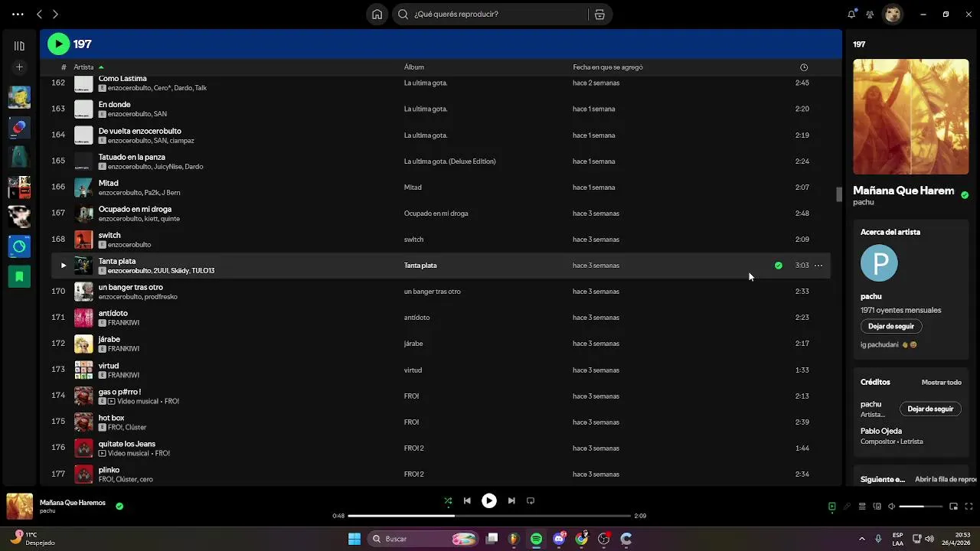
Task: Open the connect-to-device icon
Action: click(x=877, y=506)
